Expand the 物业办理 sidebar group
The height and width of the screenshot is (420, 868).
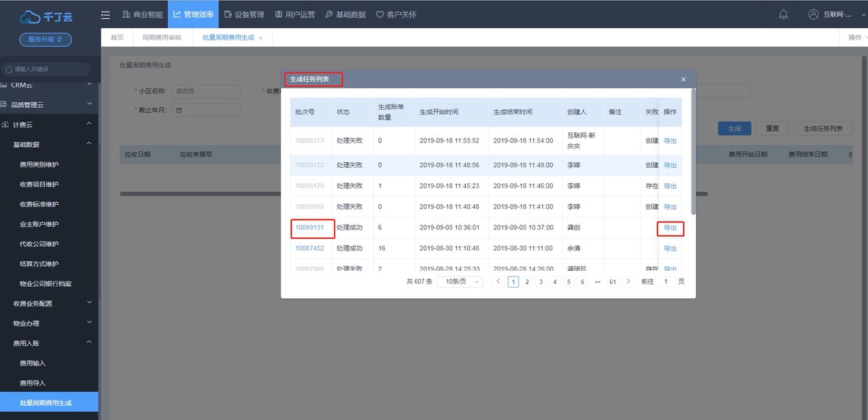pyautogui.click(x=89, y=323)
